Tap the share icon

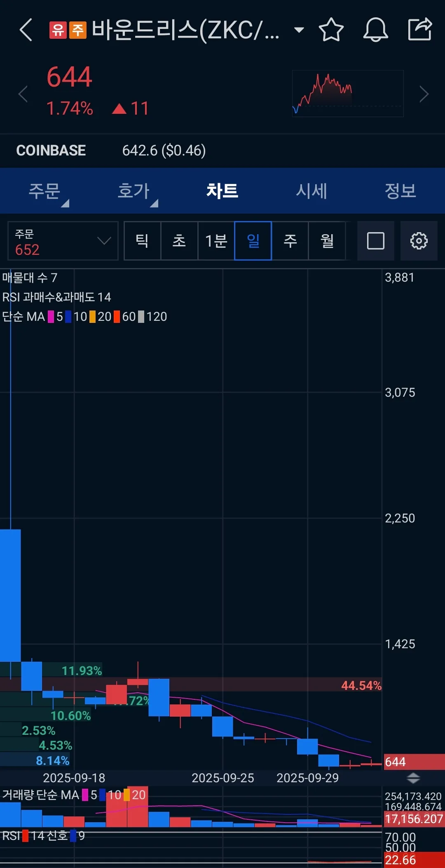pyautogui.click(x=419, y=29)
